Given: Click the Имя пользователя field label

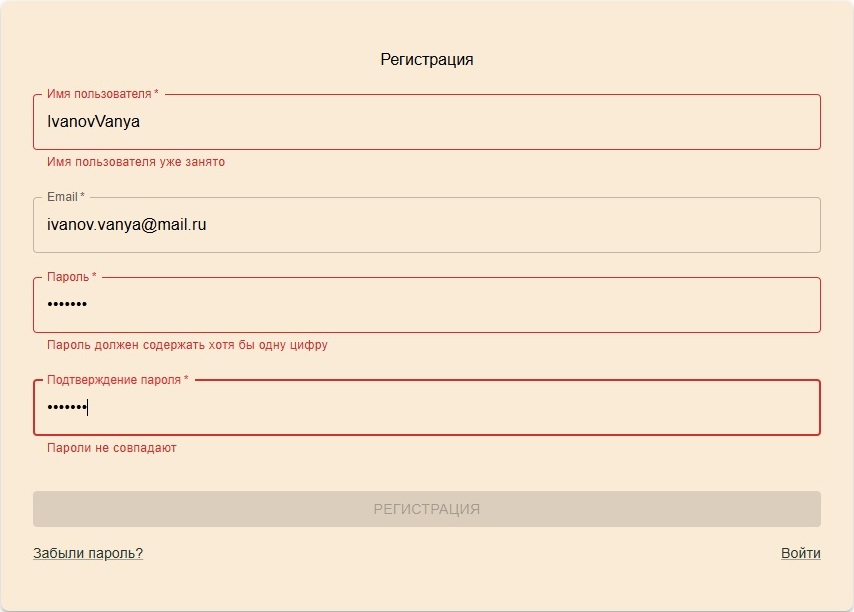Looking at the screenshot, I should 99,94.
